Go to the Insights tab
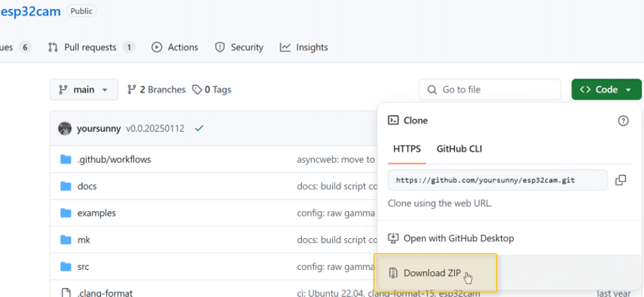Viewport: 644px width, 297px height. (304, 47)
